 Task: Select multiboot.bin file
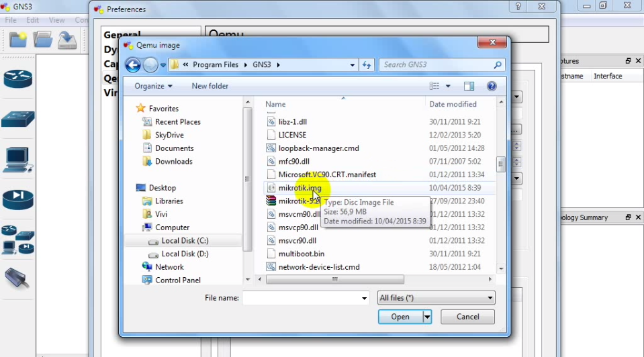coord(302,254)
